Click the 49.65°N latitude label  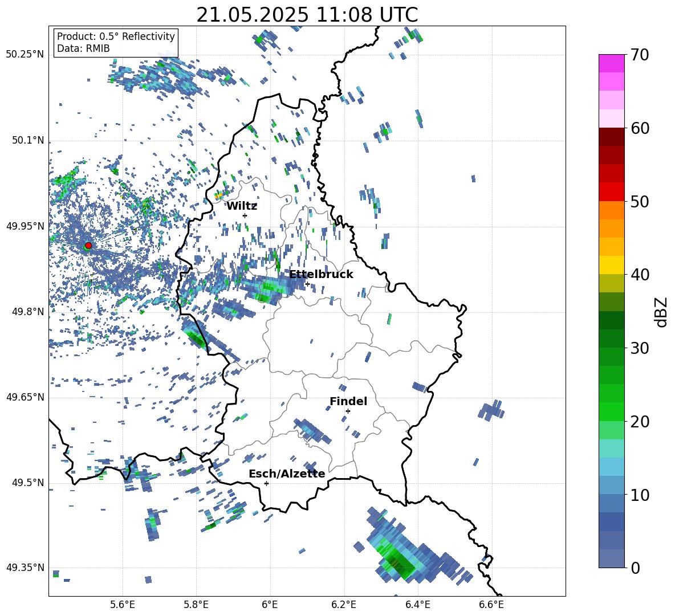(25, 397)
